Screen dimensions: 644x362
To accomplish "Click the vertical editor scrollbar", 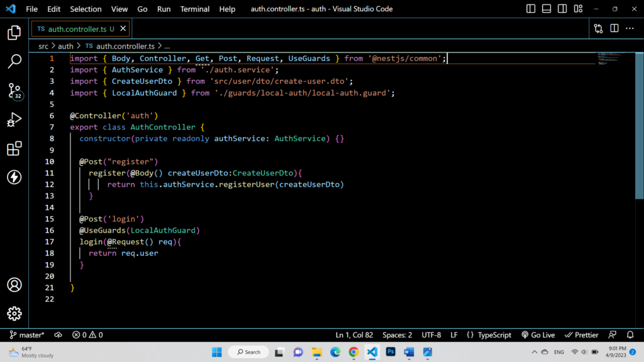I will coord(640,125).
